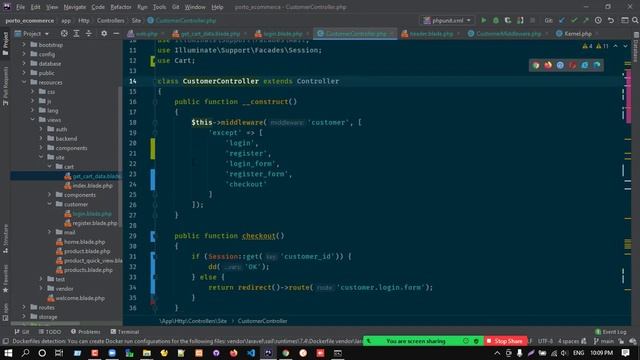Click the 4 spaces indent setting
640x360 pixels.
click(x=569, y=341)
